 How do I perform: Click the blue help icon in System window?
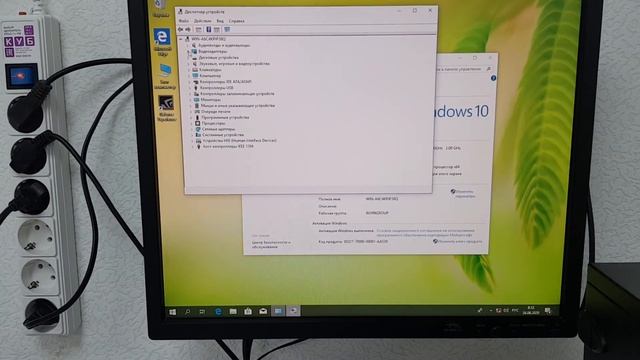point(493,78)
